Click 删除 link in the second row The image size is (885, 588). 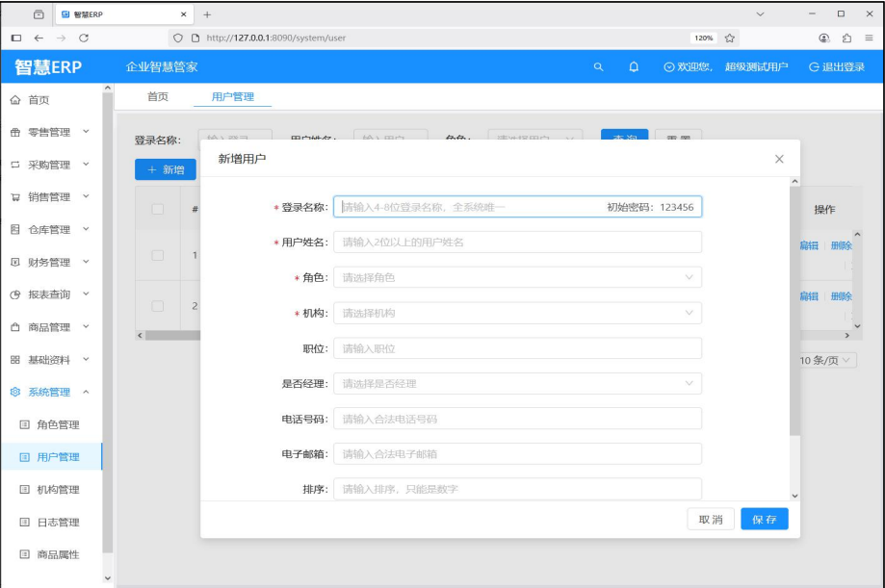(x=841, y=296)
